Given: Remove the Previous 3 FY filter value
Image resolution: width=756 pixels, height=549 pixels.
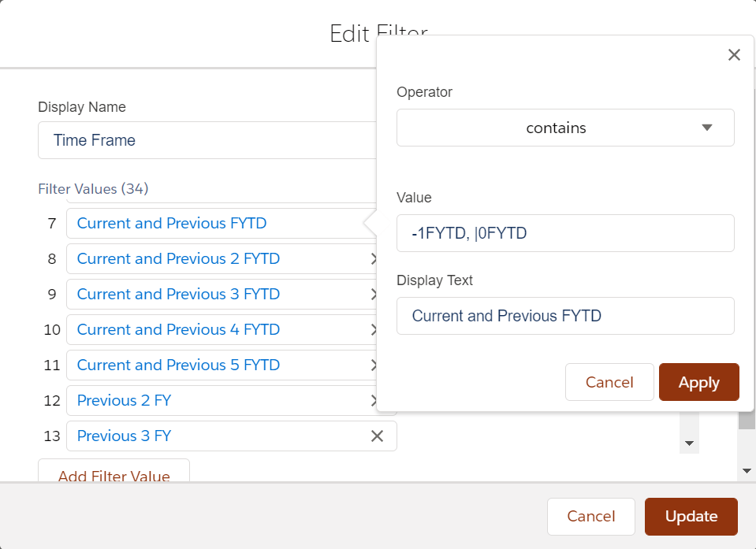Looking at the screenshot, I should [x=377, y=436].
